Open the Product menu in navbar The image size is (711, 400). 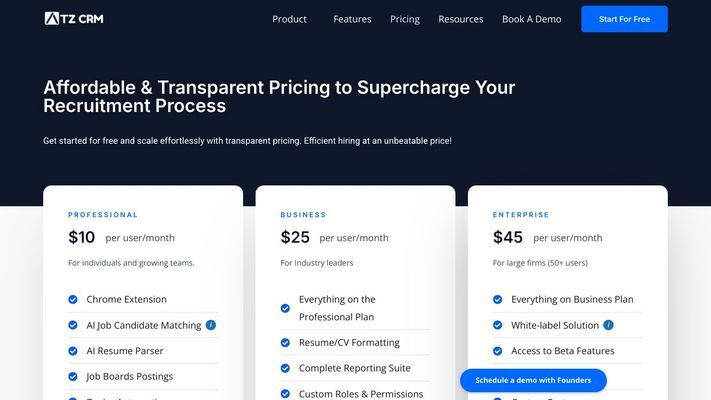point(289,19)
